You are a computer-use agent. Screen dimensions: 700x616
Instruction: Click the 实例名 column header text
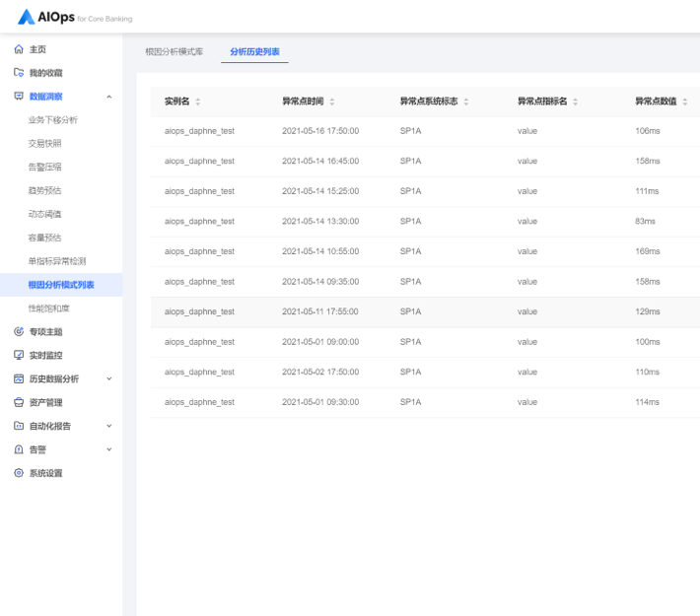pos(176,102)
